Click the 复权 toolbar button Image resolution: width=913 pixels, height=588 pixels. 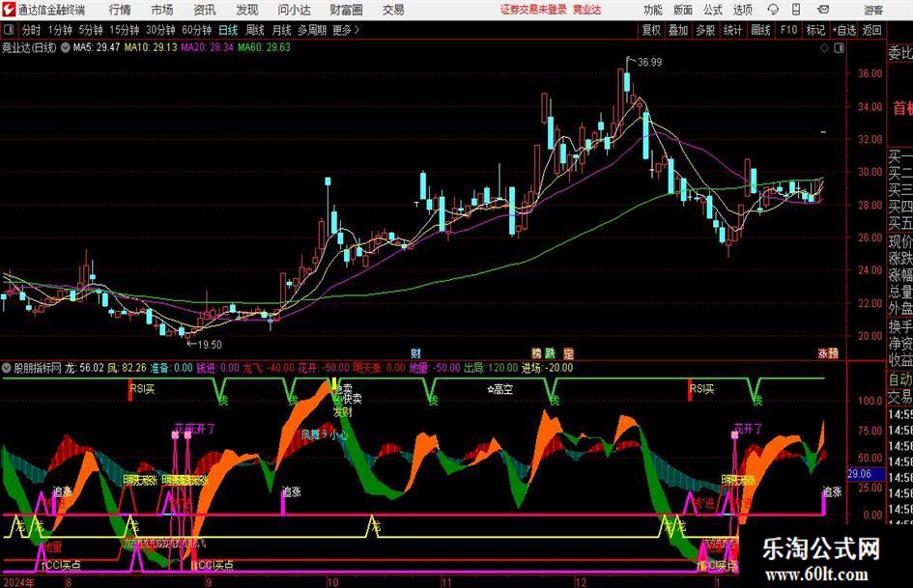tap(651, 30)
